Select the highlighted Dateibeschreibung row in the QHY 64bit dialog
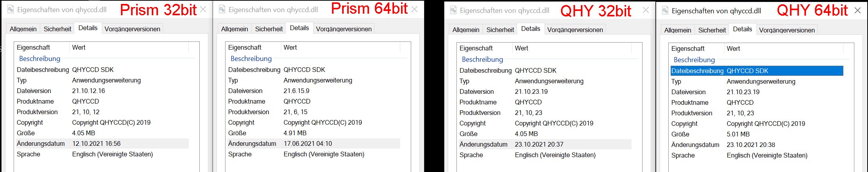This screenshot has height=172, width=868. pyautogui.click(x=756, y=71)
